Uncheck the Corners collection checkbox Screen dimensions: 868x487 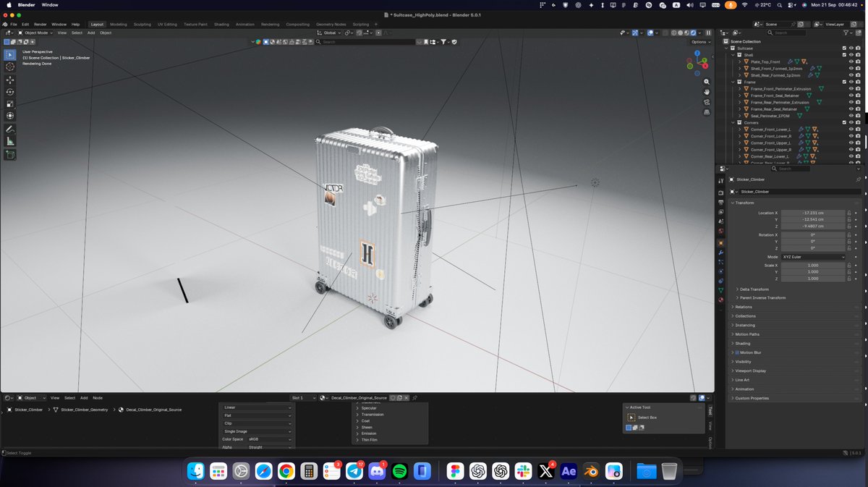(844, 122)
